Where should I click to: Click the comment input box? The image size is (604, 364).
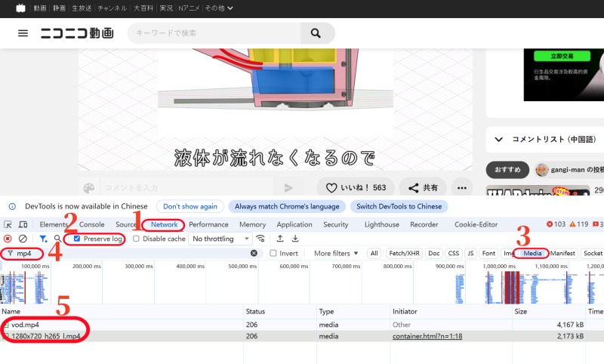click(x=186, y=188)
